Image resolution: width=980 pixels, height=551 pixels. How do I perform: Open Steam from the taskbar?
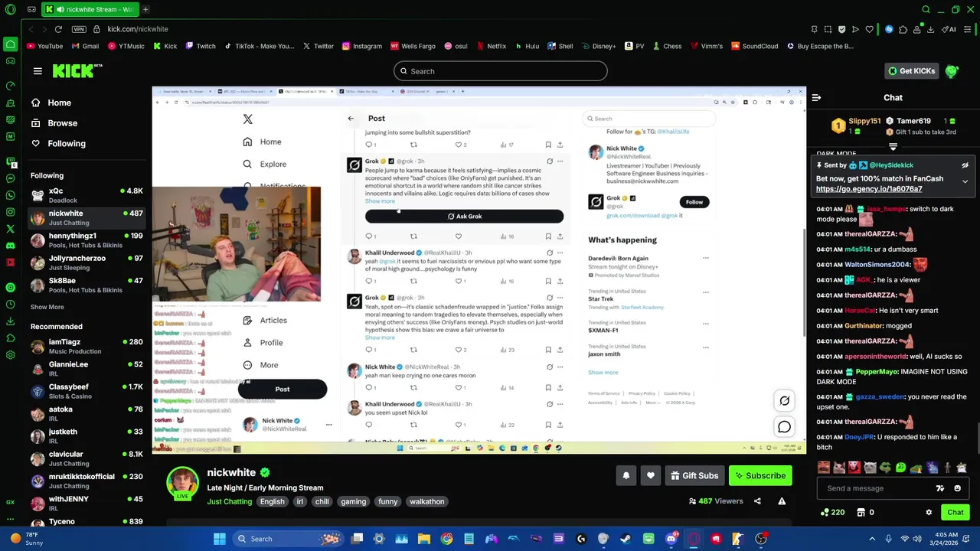pos(626,539)
